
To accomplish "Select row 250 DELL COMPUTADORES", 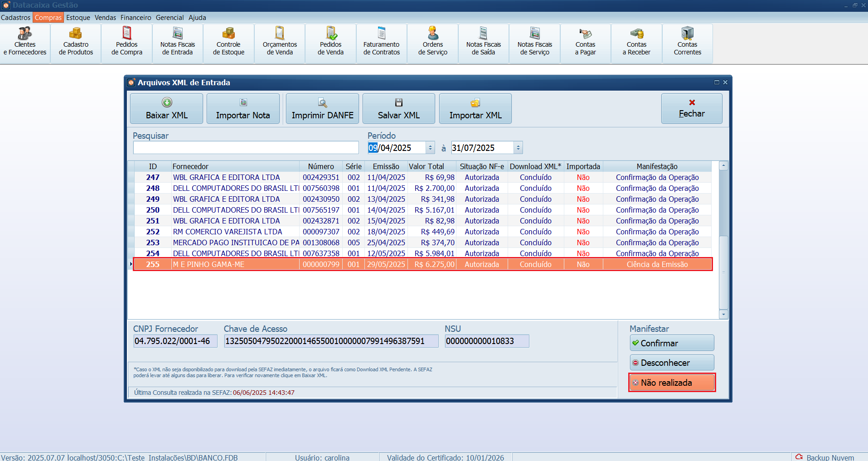I will pyautogui.click(x=236, y=210).
